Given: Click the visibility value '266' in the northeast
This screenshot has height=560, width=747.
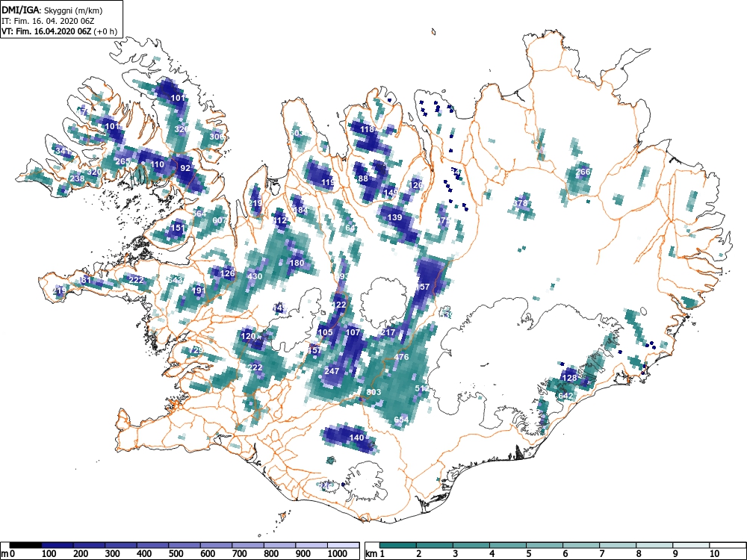Looking at the screenshot, I should click(x=583, y=172).
